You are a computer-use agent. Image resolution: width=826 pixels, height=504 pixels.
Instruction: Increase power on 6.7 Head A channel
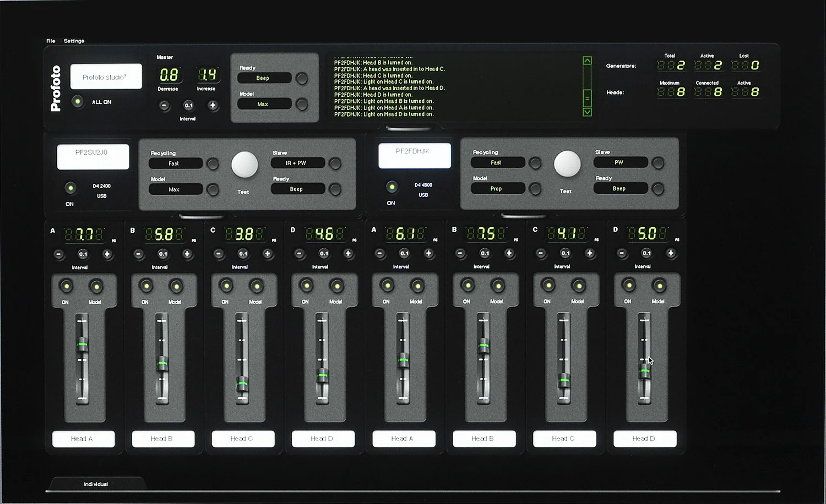pos(428,254)
